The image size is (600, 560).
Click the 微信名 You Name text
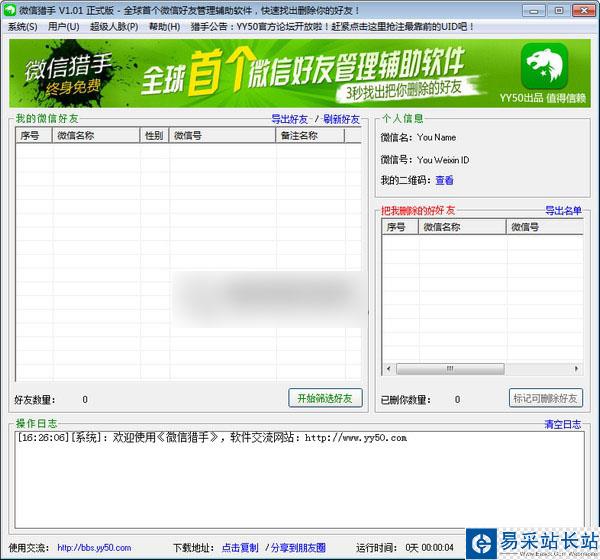click(418, 137)
